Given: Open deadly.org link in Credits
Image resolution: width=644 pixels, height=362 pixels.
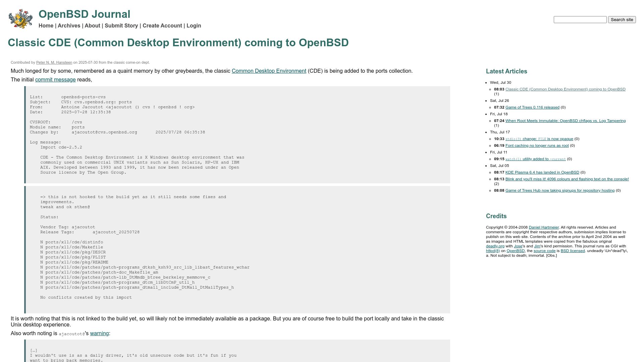Looking at the screenshot, I should pos(495,246).
